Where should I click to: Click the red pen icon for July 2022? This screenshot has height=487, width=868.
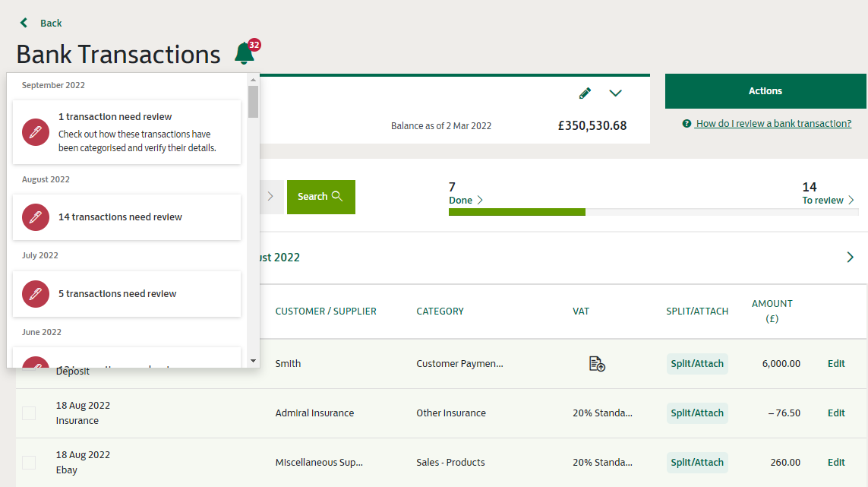(x=35, y=294)
